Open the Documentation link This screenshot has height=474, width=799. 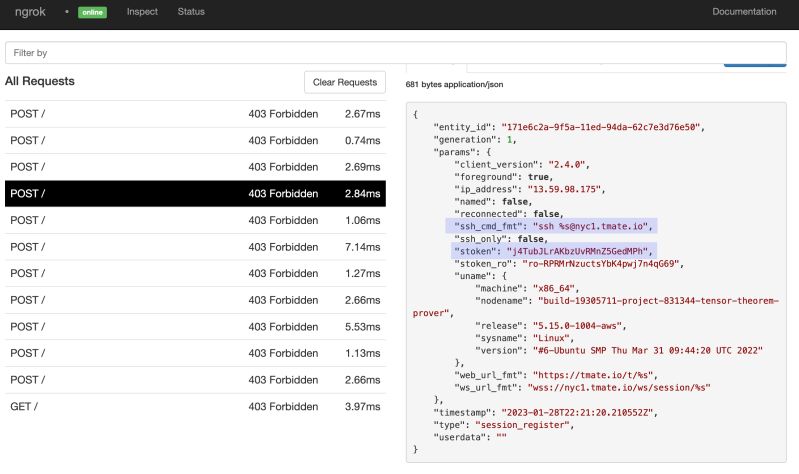[744, 12]
